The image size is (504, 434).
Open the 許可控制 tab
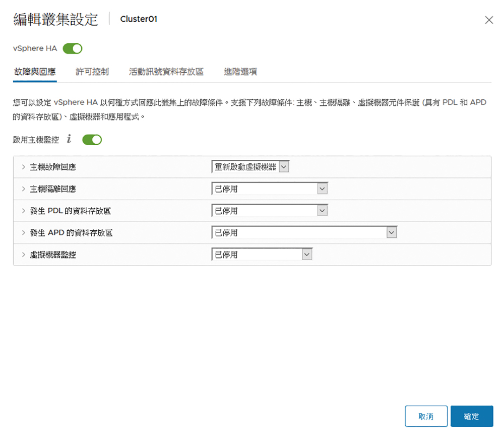[x=92, y=72]
